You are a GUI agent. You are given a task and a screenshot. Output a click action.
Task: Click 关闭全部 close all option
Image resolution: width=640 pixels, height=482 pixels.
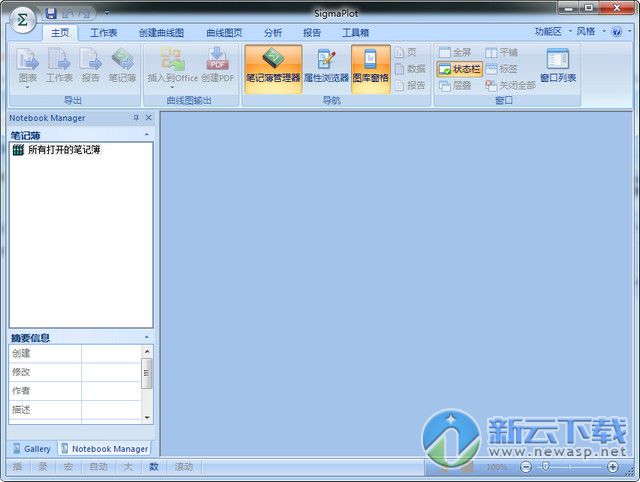point(510,85)
